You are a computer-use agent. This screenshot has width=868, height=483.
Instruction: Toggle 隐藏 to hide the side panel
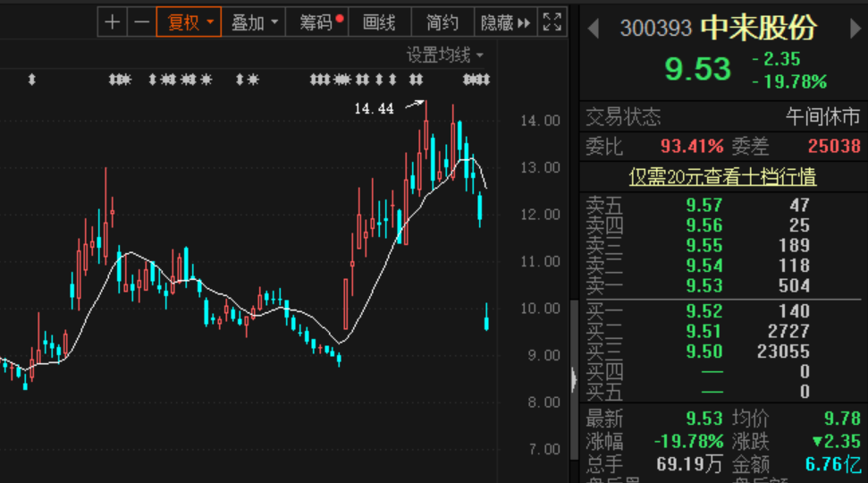point(505,22)
